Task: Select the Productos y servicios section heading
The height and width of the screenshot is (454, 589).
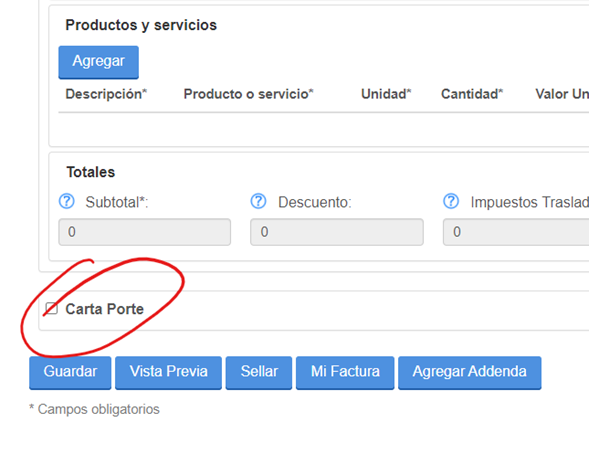Action: (141, 25)
